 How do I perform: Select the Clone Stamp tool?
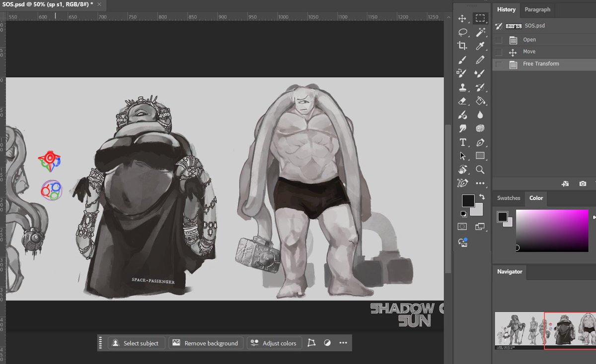pos(462,87)
